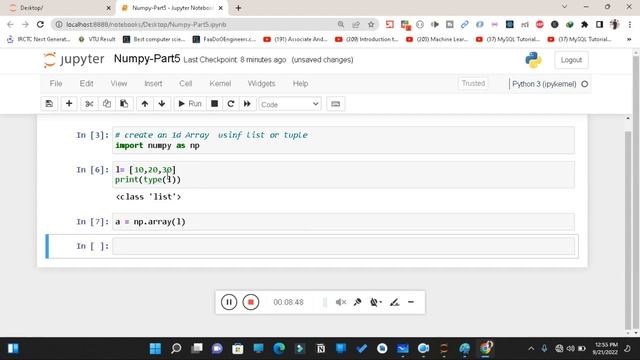Bookmark this page with the star icon
This screenshot has width=640, height=360.
pos(371,24)
